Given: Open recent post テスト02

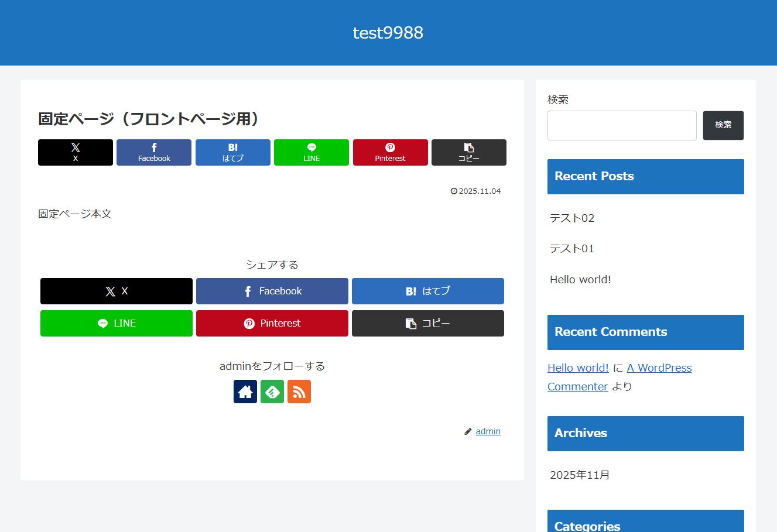Looking at the screenshot, I should click(572, 218).
